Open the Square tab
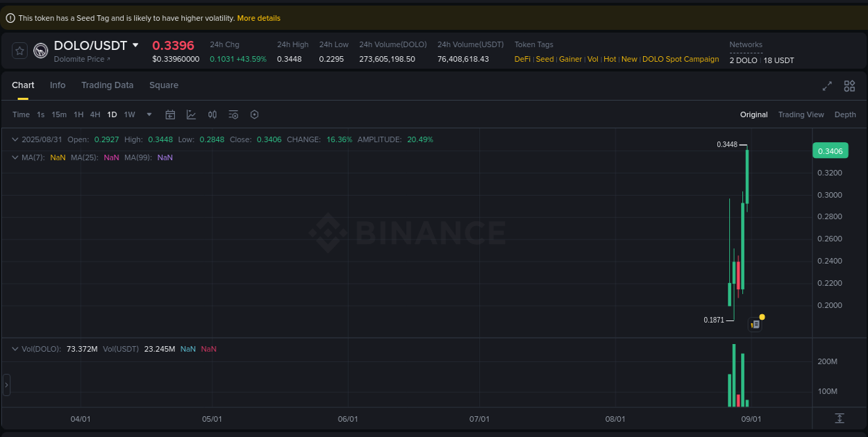This screenshot has height=437, width=868. (164, 85)
